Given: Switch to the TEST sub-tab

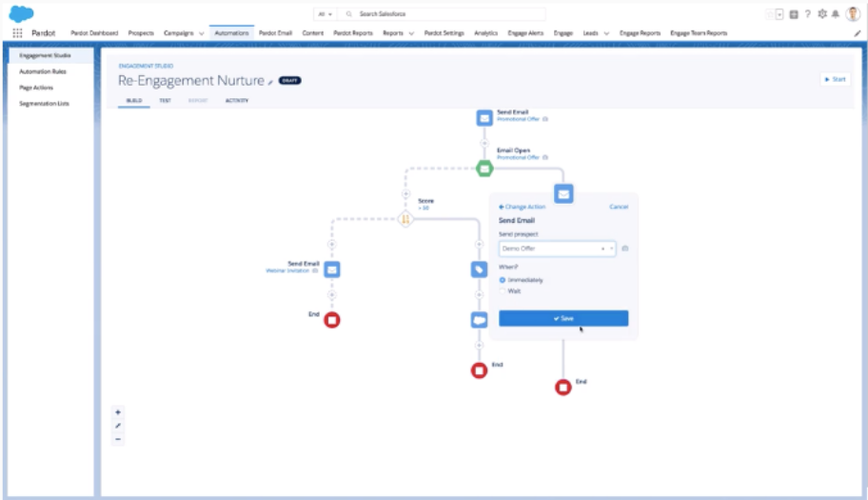Looking at the screenshot, I should click(x=165, y=101).
